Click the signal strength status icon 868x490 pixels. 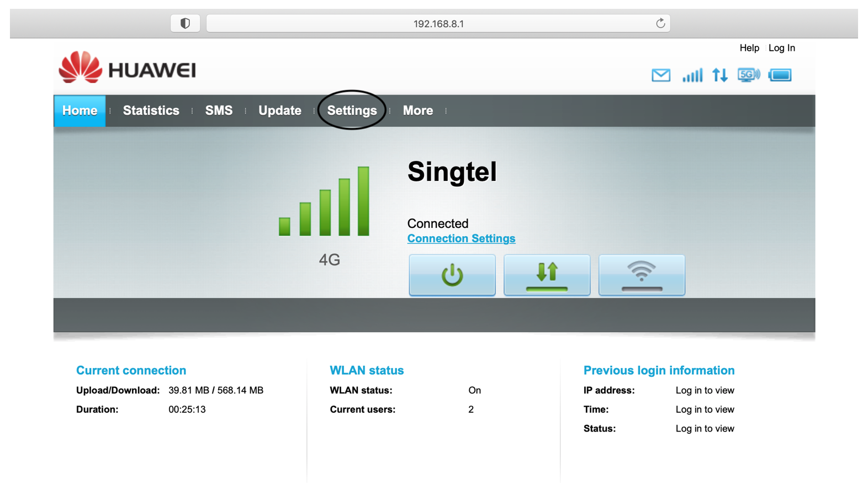pos(692,75)
